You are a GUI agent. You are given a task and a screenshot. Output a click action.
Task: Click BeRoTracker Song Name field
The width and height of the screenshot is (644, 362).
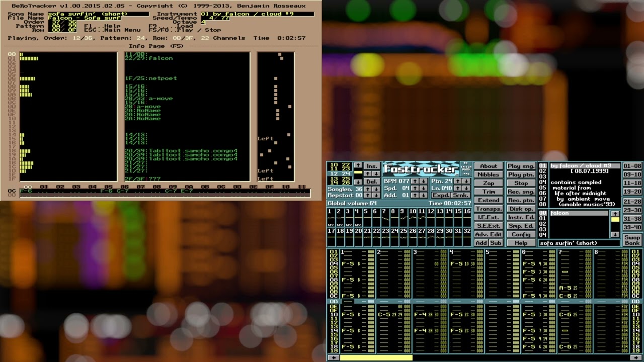coord(99,14)
